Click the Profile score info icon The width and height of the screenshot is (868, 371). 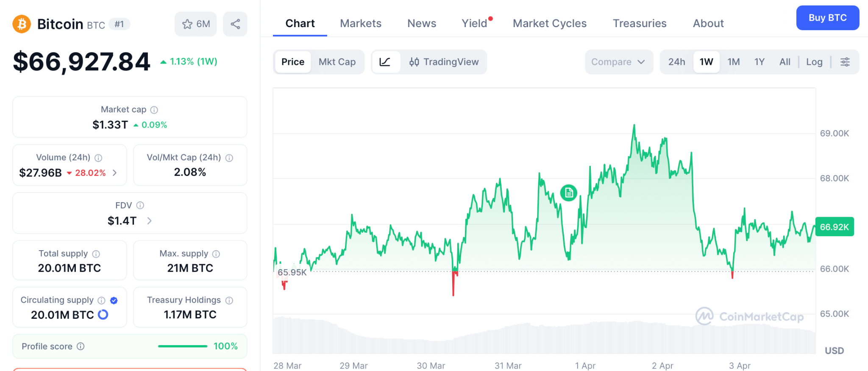(81, 346)
